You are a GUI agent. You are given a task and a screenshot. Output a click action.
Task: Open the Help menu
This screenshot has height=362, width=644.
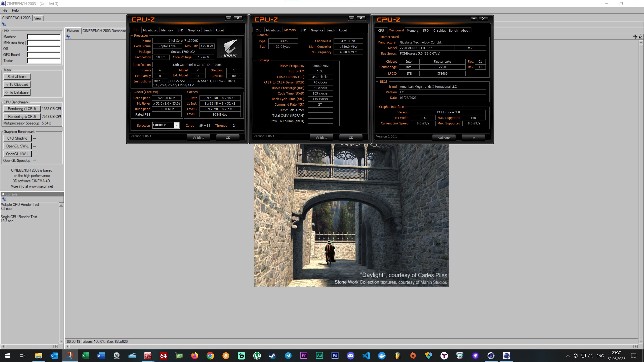[15, 10]
